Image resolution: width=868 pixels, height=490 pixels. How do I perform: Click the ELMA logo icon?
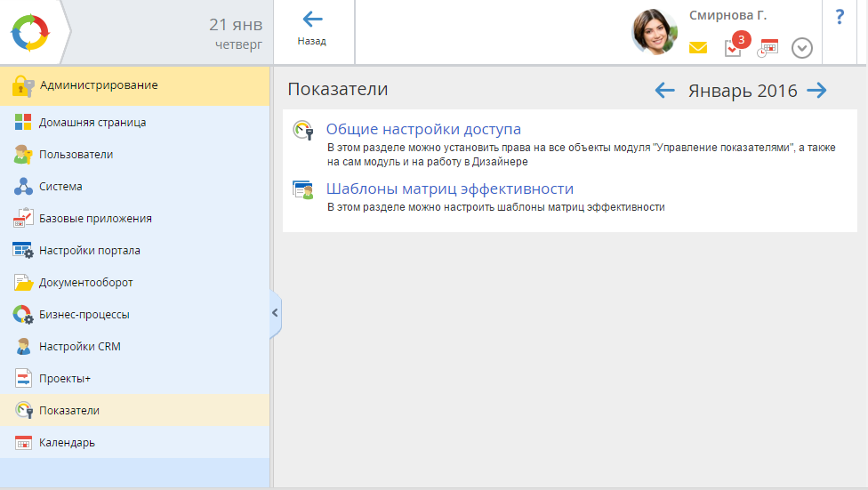coord(31,33)
